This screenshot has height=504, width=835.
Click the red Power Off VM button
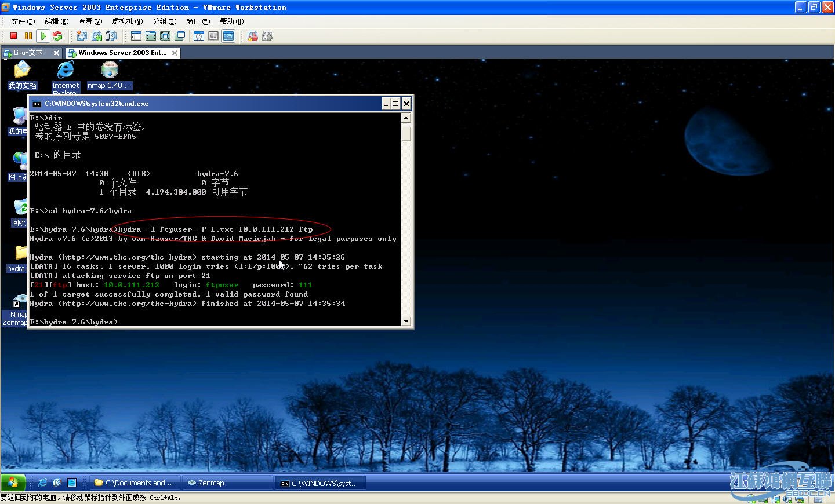point(14,36)
